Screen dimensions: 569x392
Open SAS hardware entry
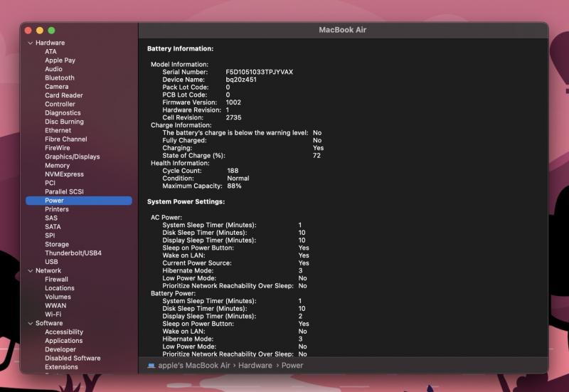point(51,218)
